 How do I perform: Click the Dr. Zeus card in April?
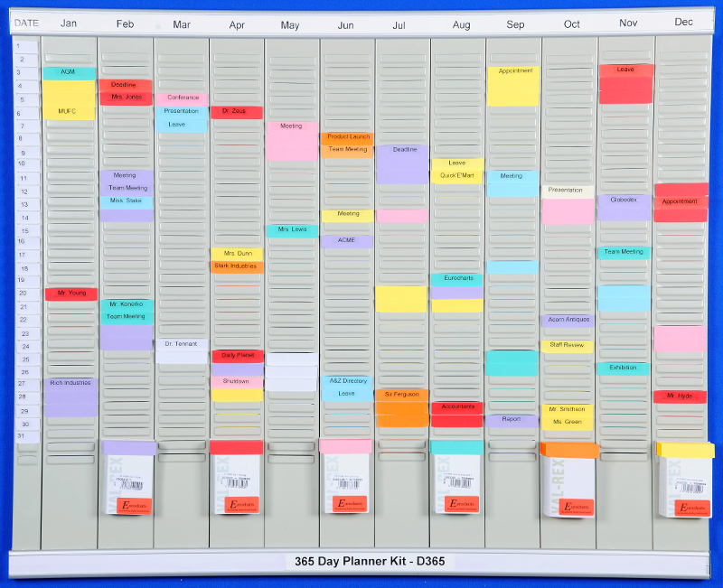[236, 113]
